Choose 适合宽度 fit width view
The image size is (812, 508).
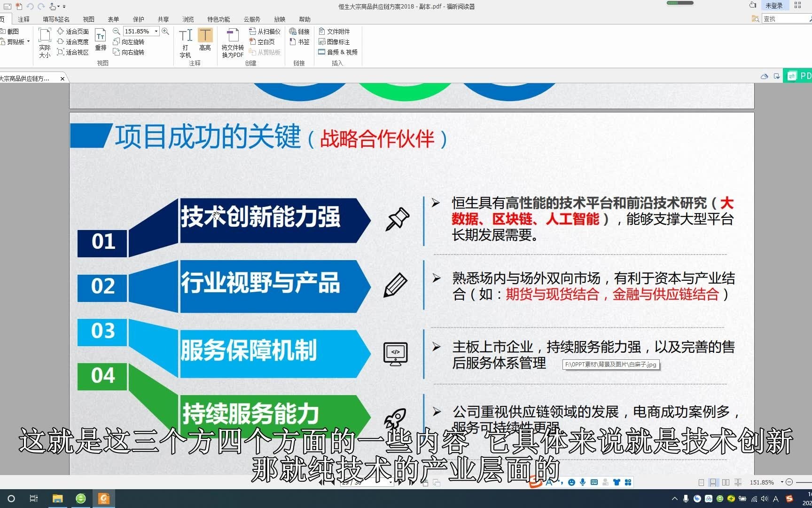pyautogui.click(x=73, y=42)
